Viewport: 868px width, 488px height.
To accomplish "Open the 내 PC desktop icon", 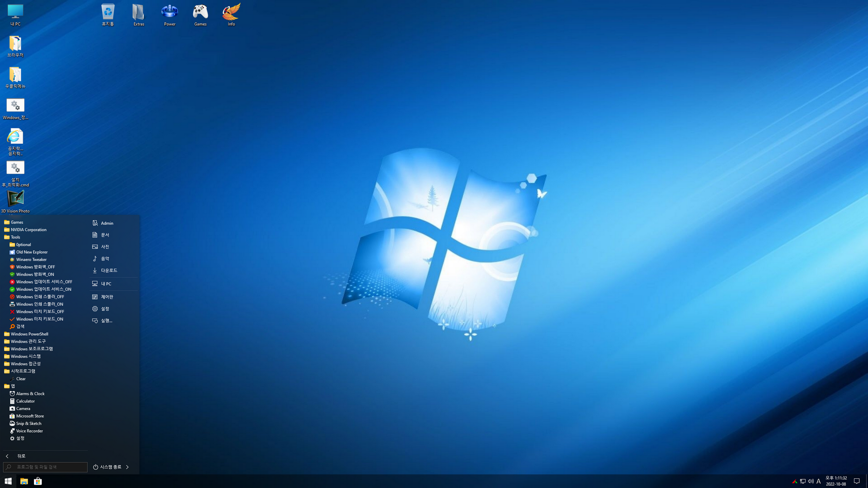I will [15, 15].
